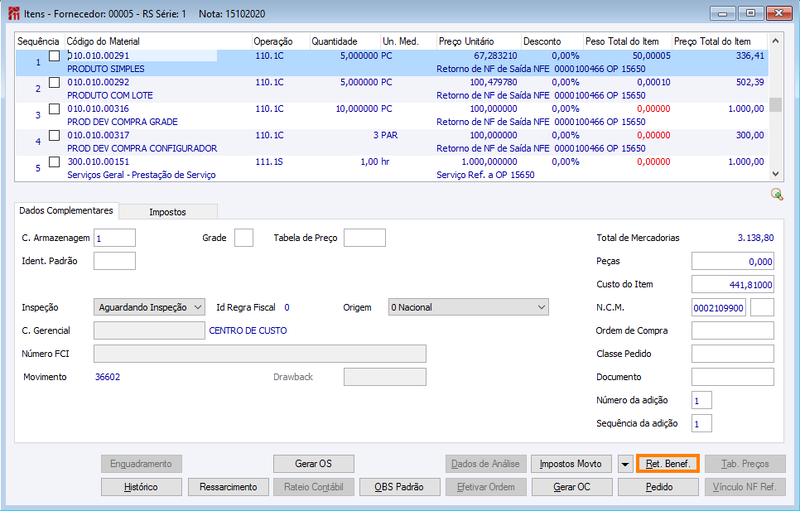Tick the checkbox for item 010.010.00317
The image size is (800, 511).
click(54, 135)
